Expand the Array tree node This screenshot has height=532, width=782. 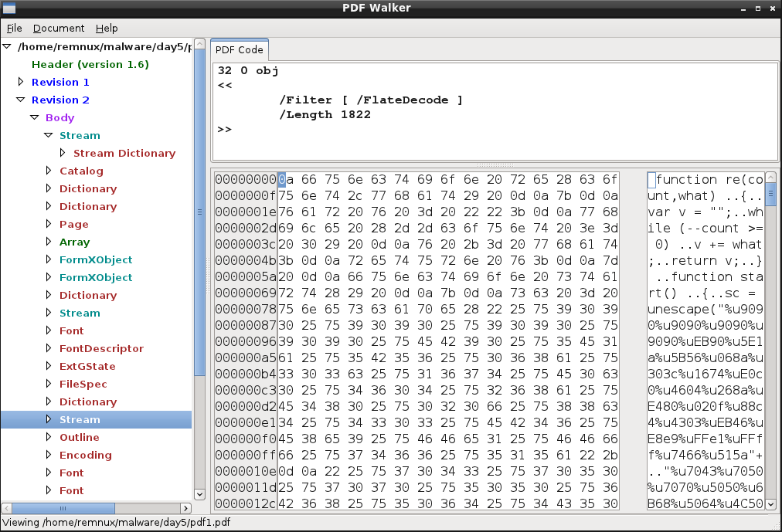click(x=49, y=242)
